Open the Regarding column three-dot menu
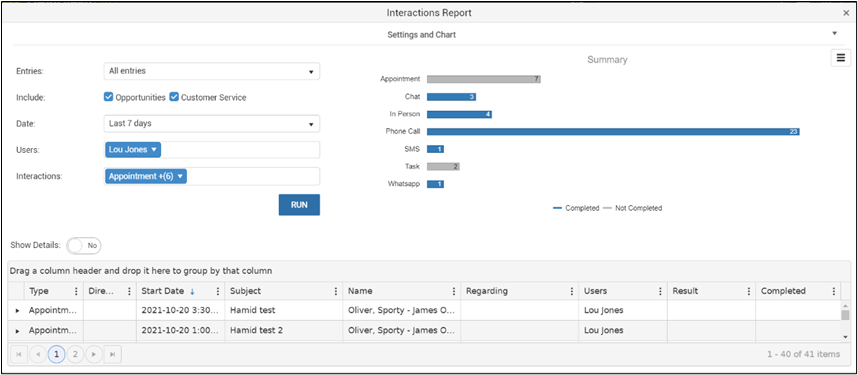The height and width of the screenshot is (375, 858). tap(572, 291)
